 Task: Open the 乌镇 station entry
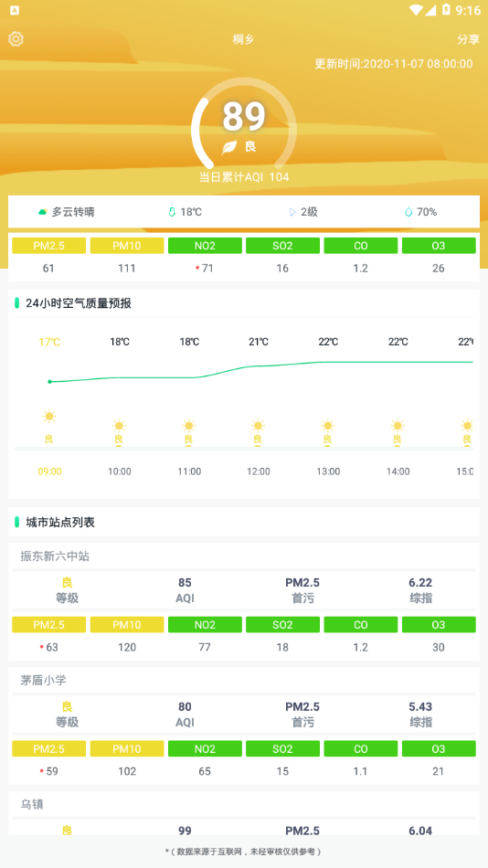[x=32, y=804]
